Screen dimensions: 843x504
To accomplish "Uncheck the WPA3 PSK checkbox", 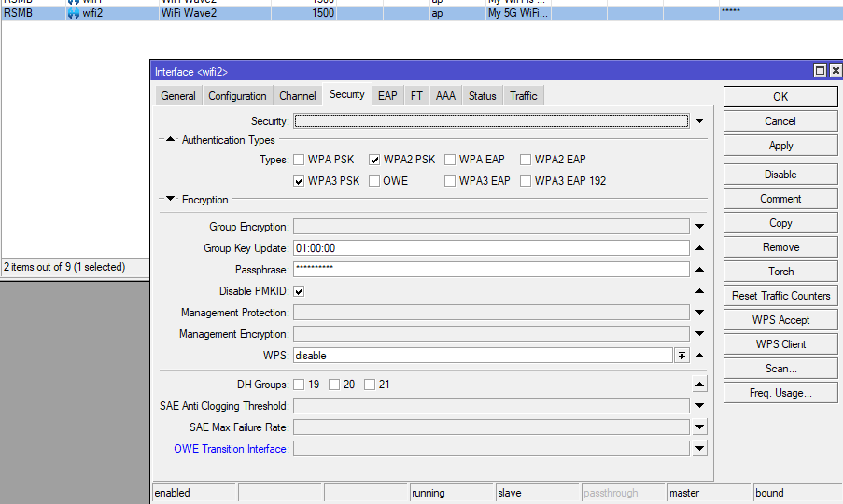I will click(x=300, y=181).
